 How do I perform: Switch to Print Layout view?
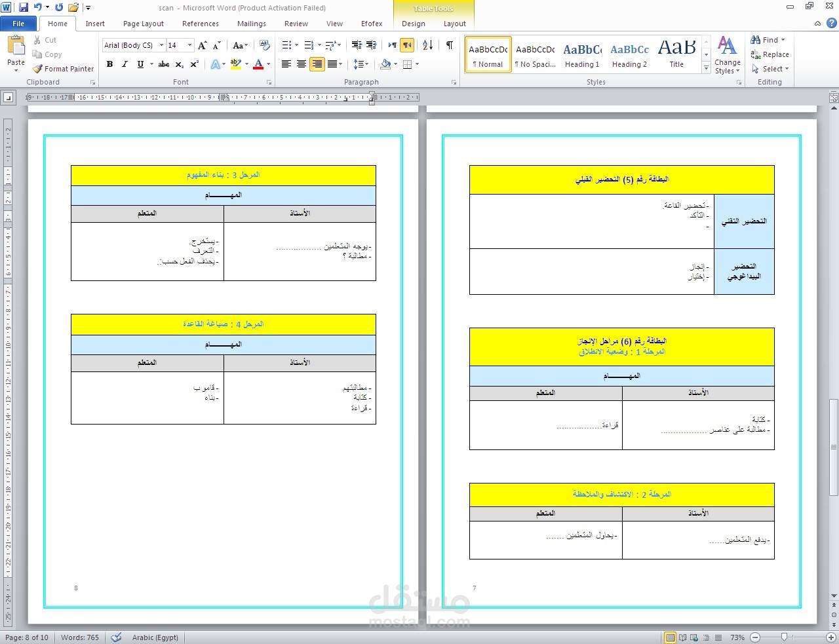(671, 637)
